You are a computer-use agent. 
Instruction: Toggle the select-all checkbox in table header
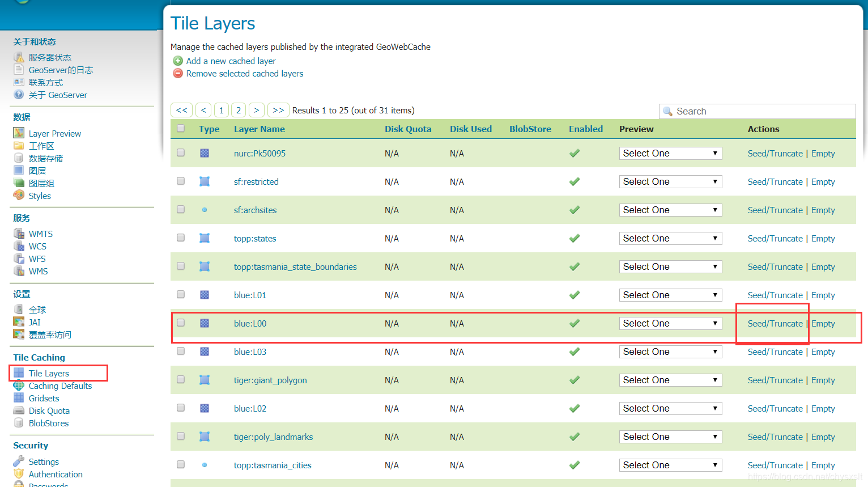point(181,128)
